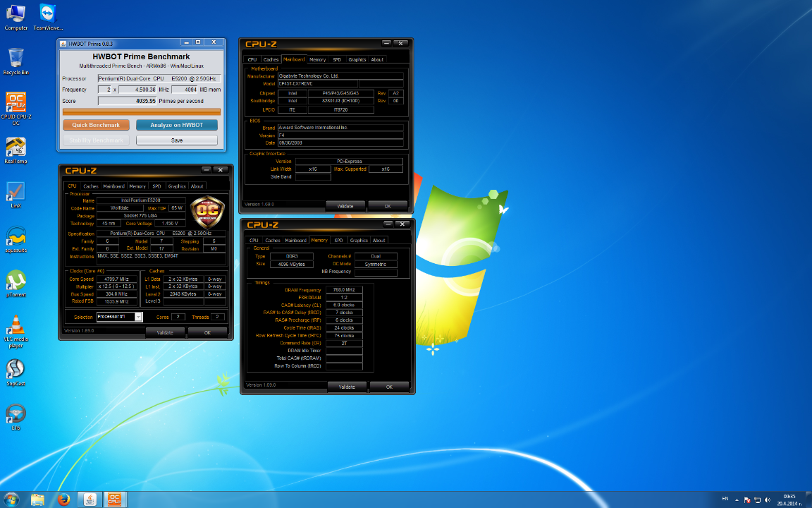Click OK in Mainboard CPU-Z window
The width and height of the screenshot is (812, 508).
pyautogui.click(x=388, y=206)
